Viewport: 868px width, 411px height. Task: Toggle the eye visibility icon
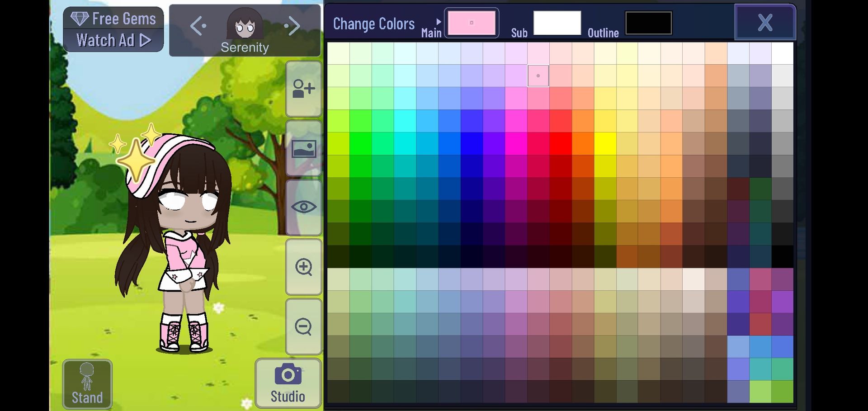(304, 208)
